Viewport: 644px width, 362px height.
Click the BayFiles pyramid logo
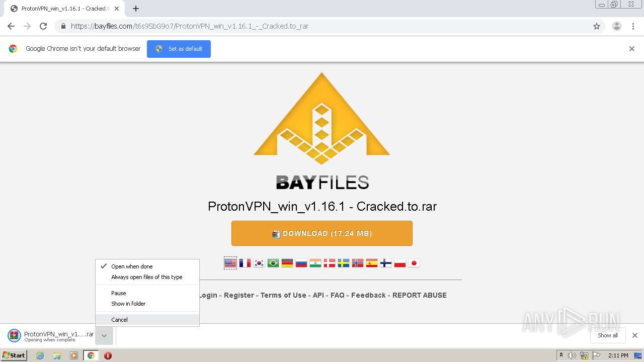322,119
